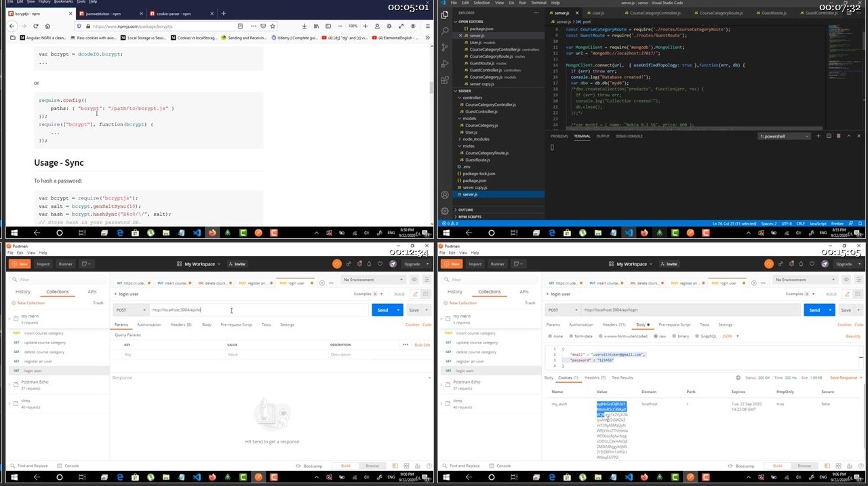Open GuestRoute.js under routes in VS Code Explorer
Viewport: 868px width, 486px height.
478,160
